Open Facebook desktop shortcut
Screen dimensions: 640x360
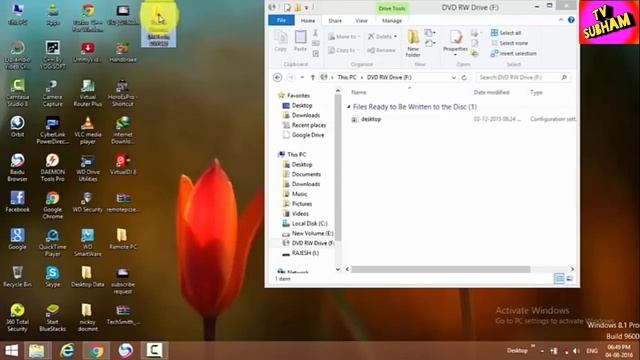coord(18,202)
